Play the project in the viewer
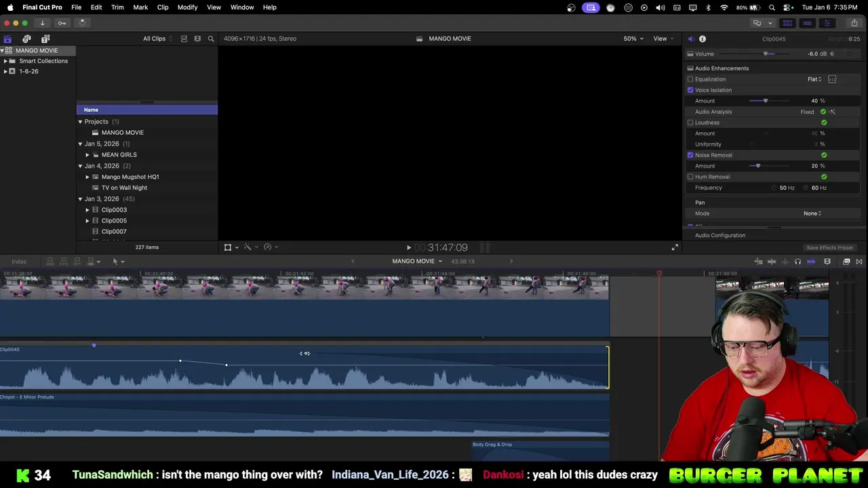This screenshot has width=868, height=488. pyautogui.click(x=408, y=247)
